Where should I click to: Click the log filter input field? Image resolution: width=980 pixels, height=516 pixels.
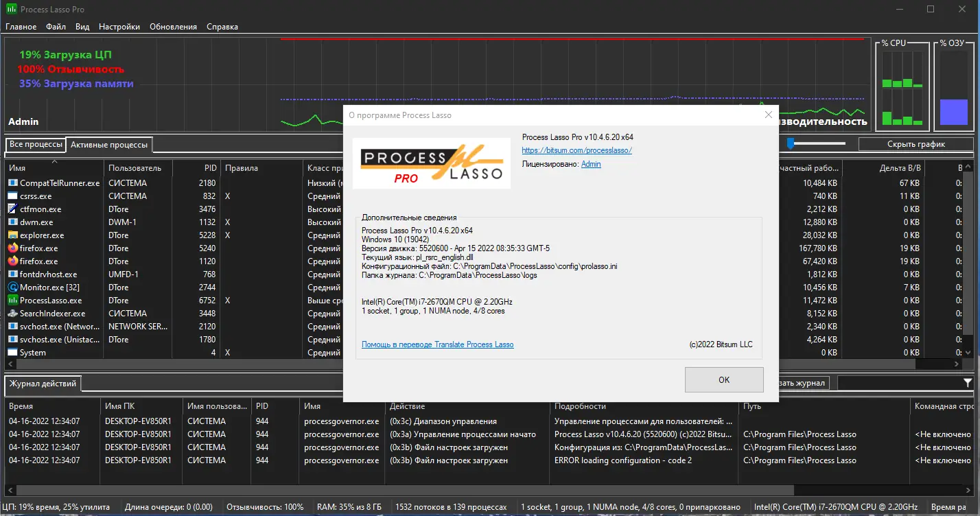tap(899, 383)
